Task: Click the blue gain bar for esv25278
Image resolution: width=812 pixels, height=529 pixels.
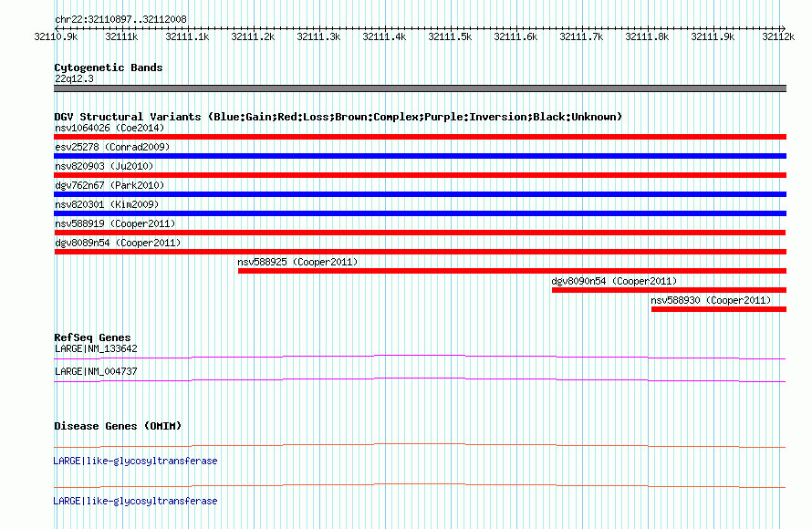Action: click(x=420, y=156)
